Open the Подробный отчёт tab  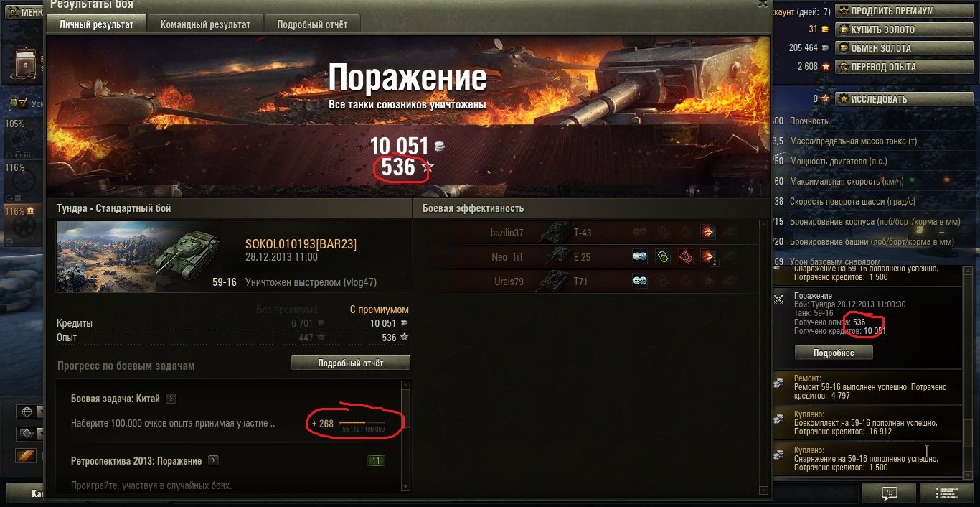(x=312, y=24)
